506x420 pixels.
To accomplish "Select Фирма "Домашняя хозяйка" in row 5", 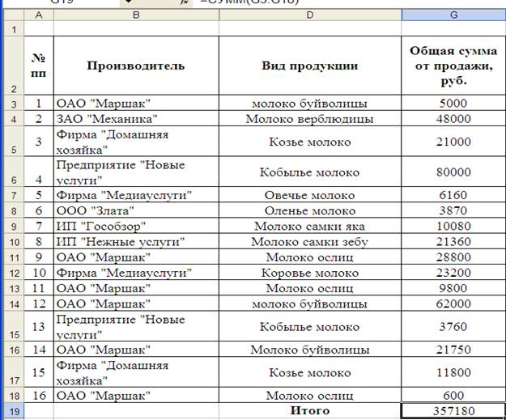I will (x=136, y=142).
